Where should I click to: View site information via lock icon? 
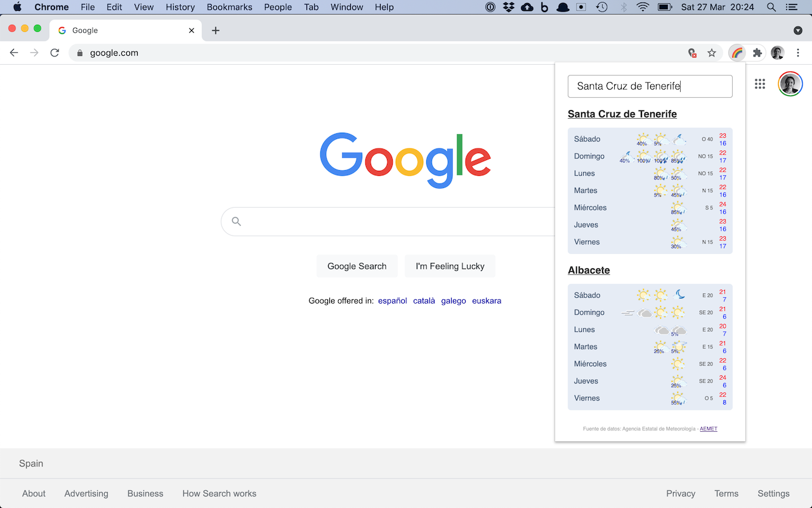tap(80, 53)
